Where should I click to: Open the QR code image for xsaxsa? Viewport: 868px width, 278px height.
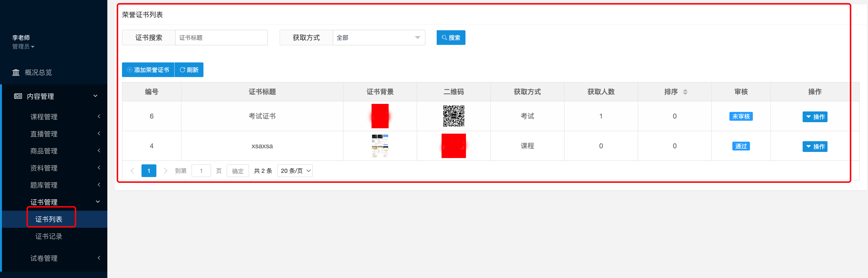pyautogui.click(x=454, y=146)
